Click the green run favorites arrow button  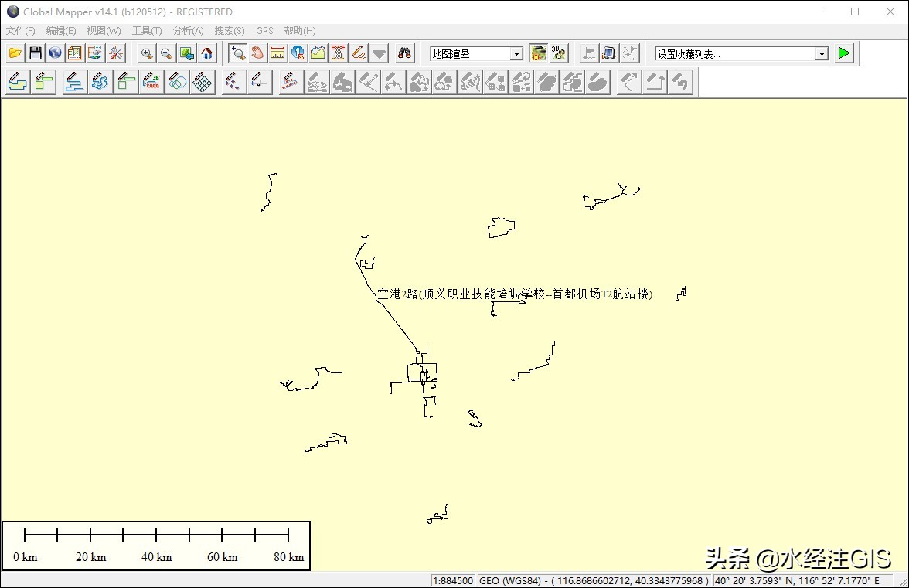click(x=844, y=53)
